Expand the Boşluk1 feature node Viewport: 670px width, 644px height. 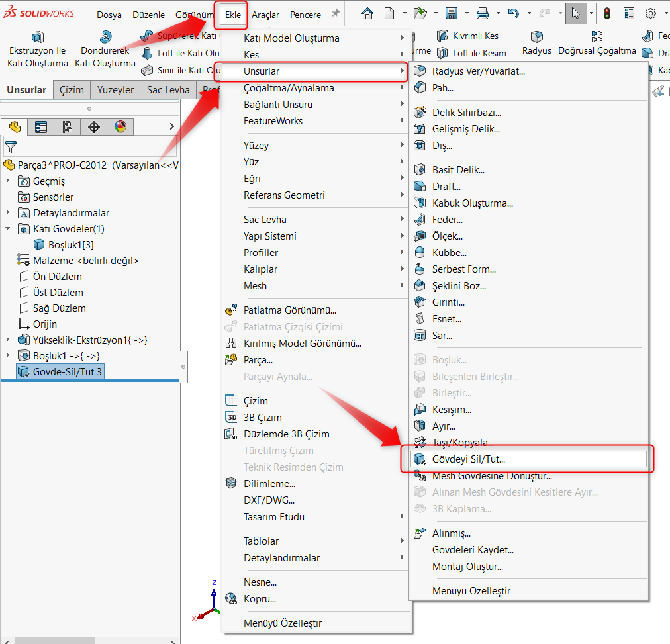(x=8, y=355)
